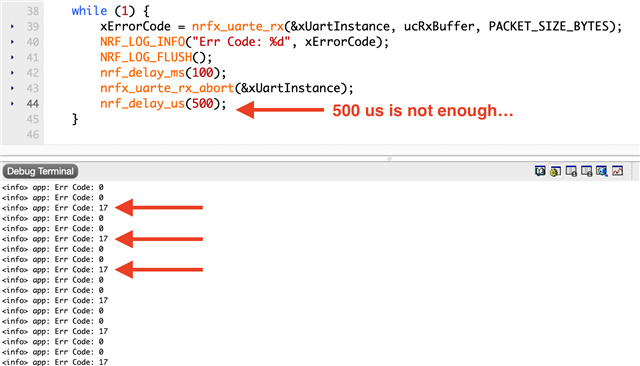Viewport: 640px width, 366px height.
Task: Click line number 38 in the gutter
Action: (33, 11)
